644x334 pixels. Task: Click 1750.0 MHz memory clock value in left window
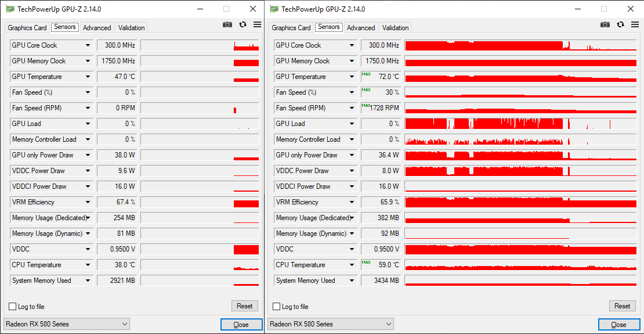click(x=117, y=61)
